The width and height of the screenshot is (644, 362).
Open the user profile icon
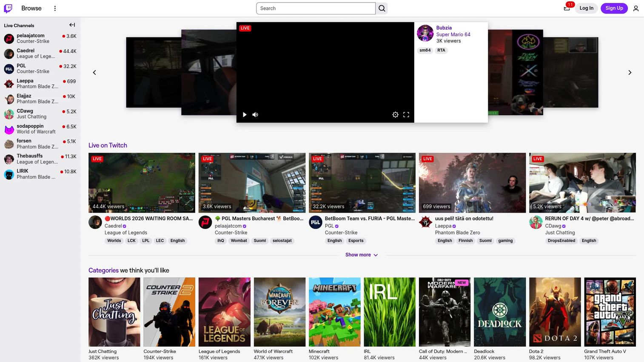[636, 8]
